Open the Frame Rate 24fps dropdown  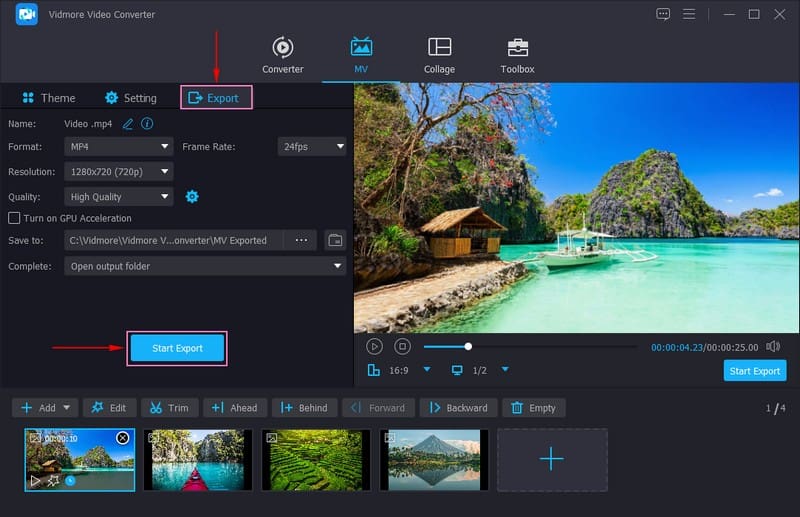[x=312, y=147]
